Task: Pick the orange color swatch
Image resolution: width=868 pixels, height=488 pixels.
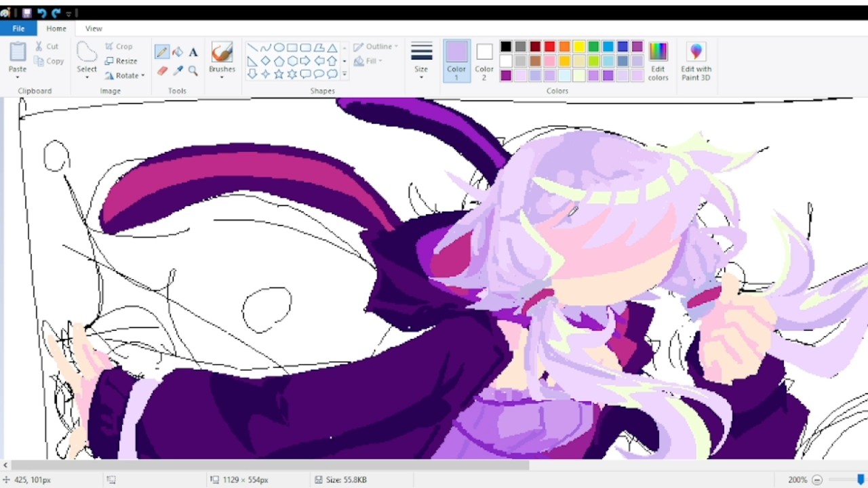Action: 564,47
